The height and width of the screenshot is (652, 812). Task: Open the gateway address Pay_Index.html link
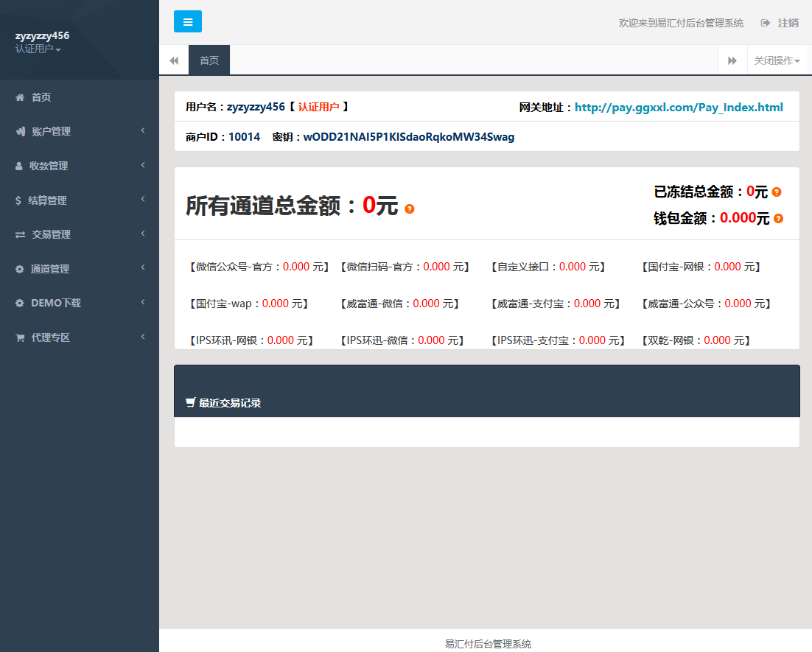[x=679, y=108]
